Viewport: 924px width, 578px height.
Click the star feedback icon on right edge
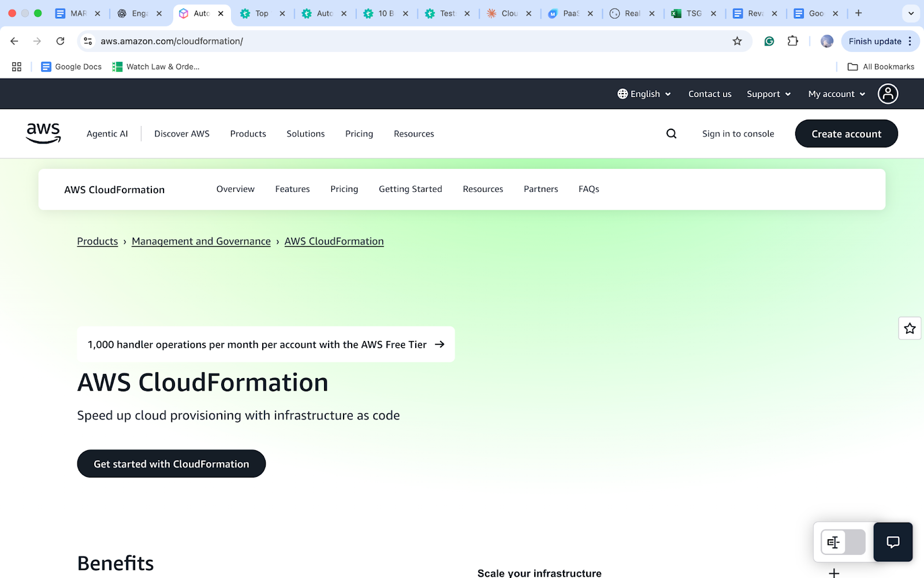point(910,328)
